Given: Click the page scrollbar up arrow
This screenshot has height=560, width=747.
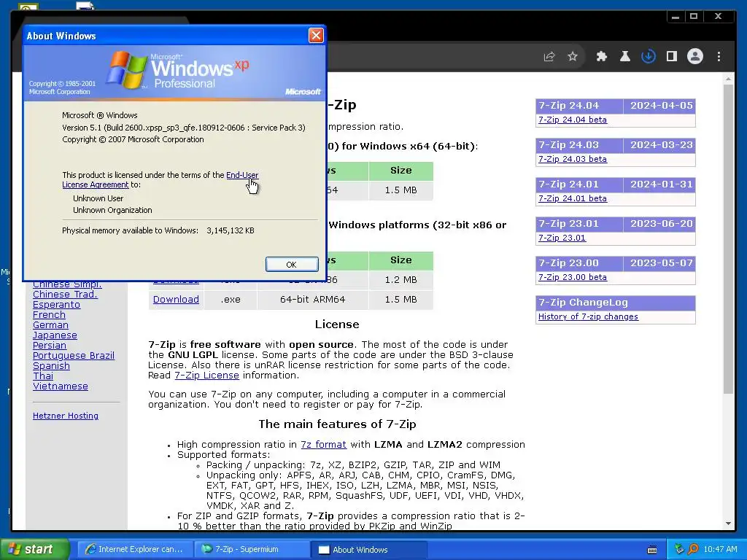Looking at the screenshot, I should [729, 79].
